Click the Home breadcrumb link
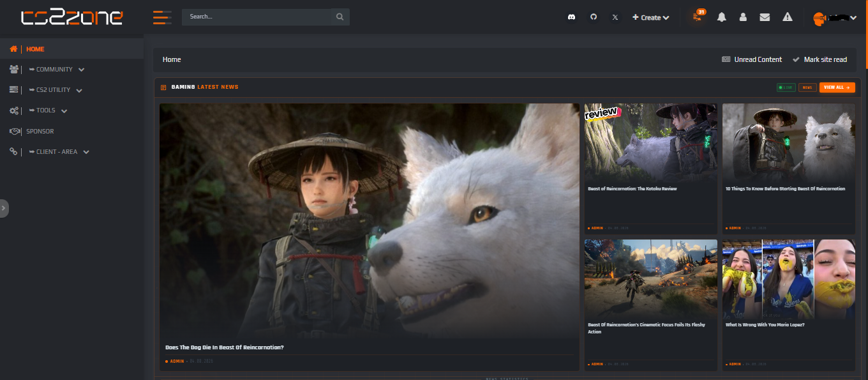Screen dimensions: 868x380 [x=172, y=59]
